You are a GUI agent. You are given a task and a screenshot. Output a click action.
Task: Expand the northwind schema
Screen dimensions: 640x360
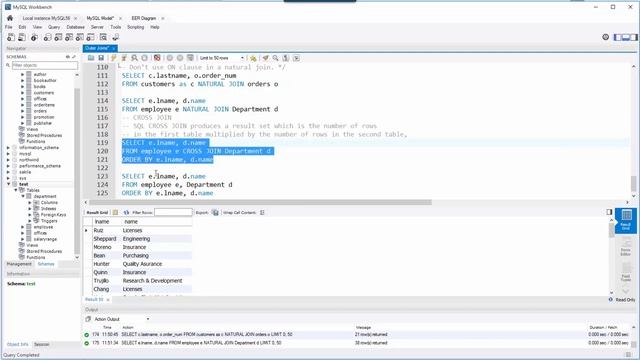(x=8, y=160)
